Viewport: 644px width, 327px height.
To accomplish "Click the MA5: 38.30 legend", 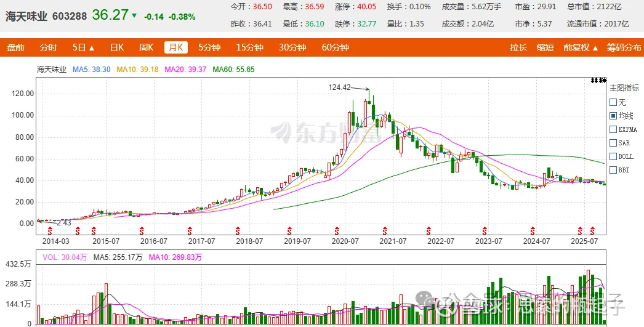I will pos(92,70).
